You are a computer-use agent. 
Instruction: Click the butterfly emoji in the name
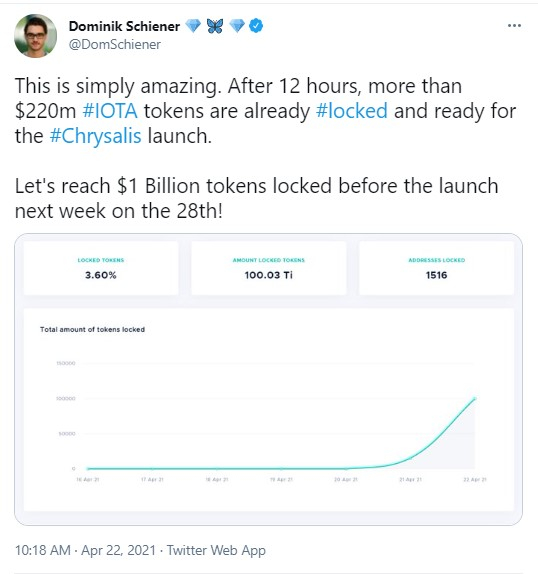point(215,26)
